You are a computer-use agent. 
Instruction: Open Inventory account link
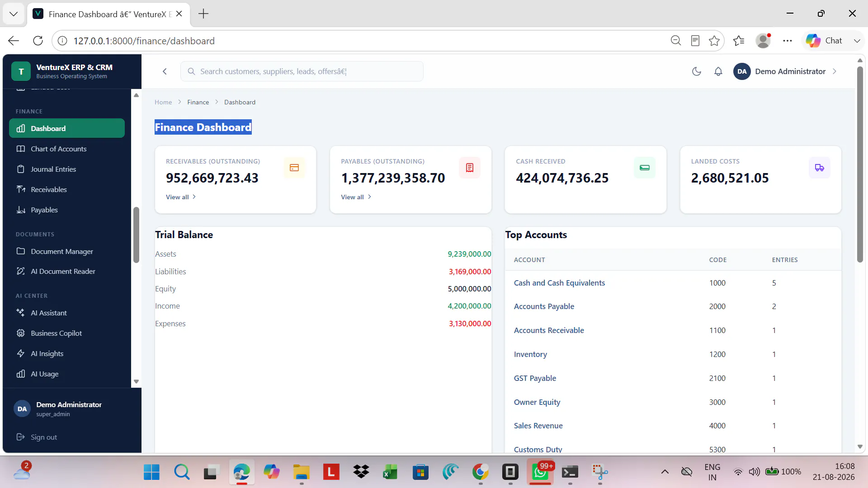[x=530, y=354]
